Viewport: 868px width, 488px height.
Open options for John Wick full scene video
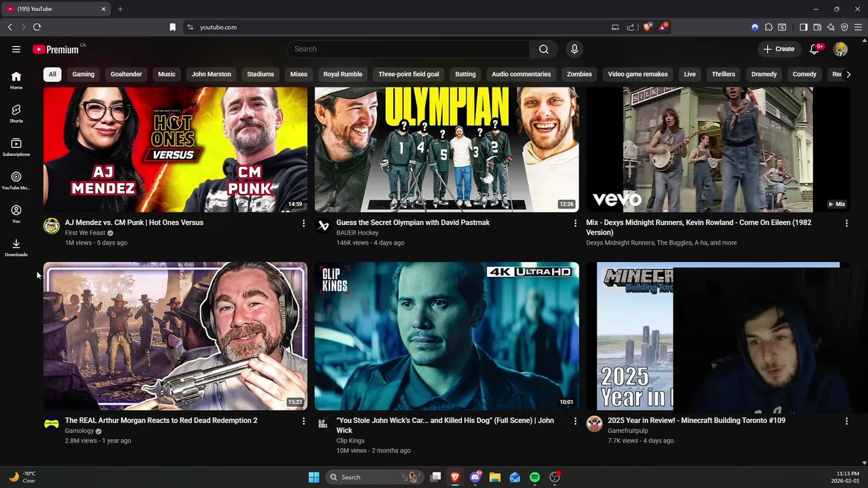pyautogui.click(x=575, y=421)
